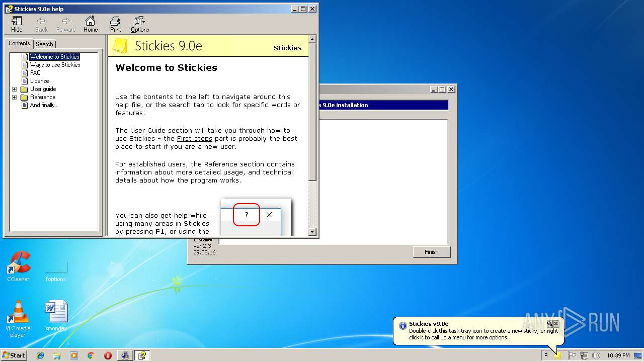
Task: Click the help content scrollbar thumb
Action: coord(312,112)
